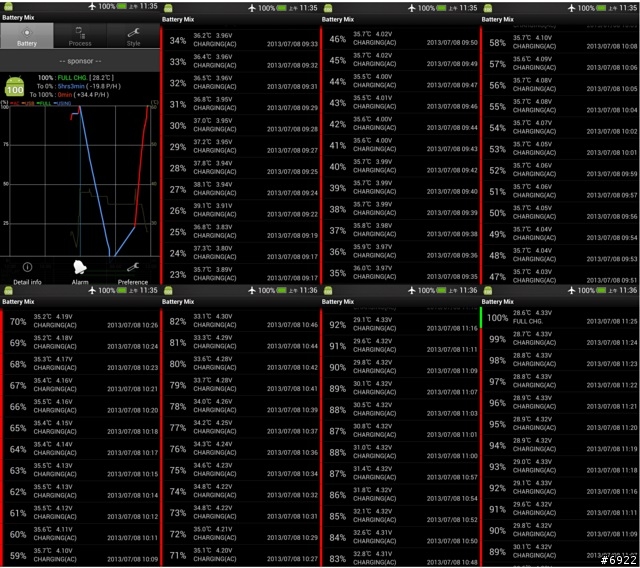Screen dimensions: 640x568
Task: Tap the green Android battery 100 icon
Action: point(15,87)
